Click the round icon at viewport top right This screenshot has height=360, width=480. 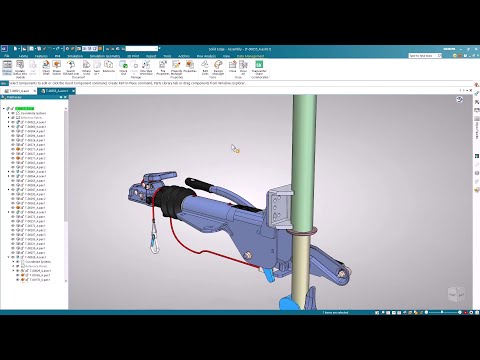[459, 99]
